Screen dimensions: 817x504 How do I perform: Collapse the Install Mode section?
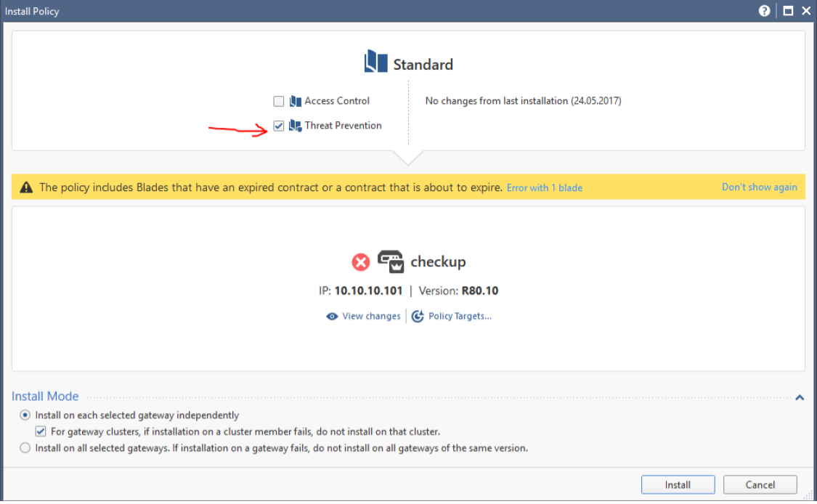pos(800,397)
